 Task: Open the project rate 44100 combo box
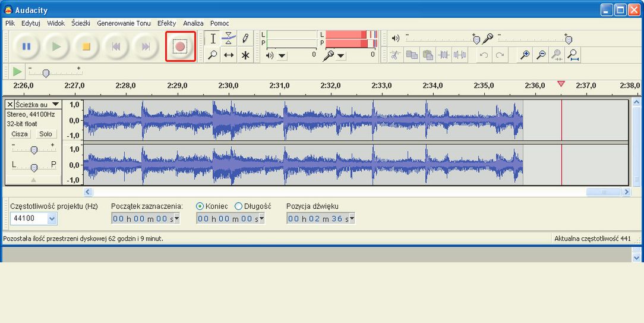click(52, 218)
